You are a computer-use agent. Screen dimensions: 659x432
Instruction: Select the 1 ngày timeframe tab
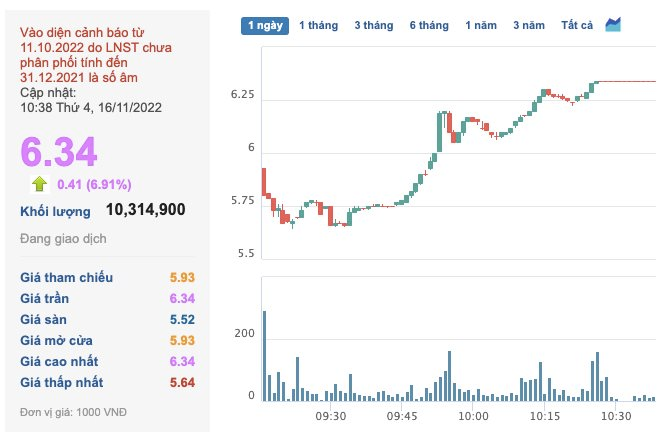(264, 25)
